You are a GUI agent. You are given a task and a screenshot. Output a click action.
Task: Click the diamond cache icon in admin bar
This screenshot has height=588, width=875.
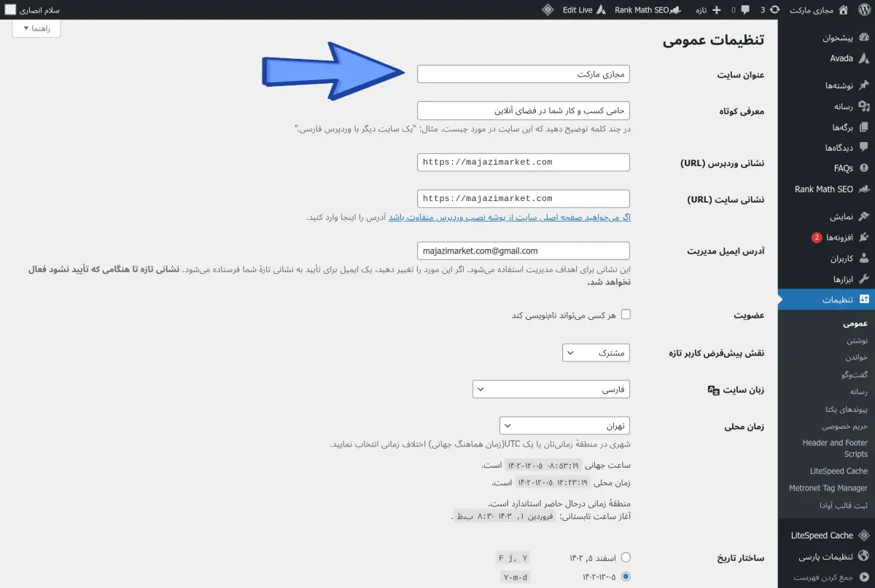(548, 10)
